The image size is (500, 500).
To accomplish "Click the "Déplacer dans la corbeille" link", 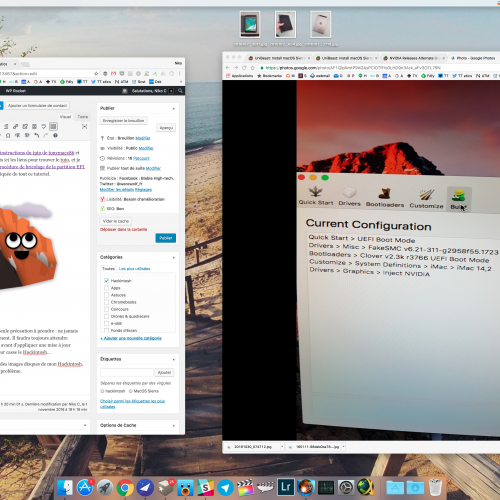I will (x=123, y=230).
